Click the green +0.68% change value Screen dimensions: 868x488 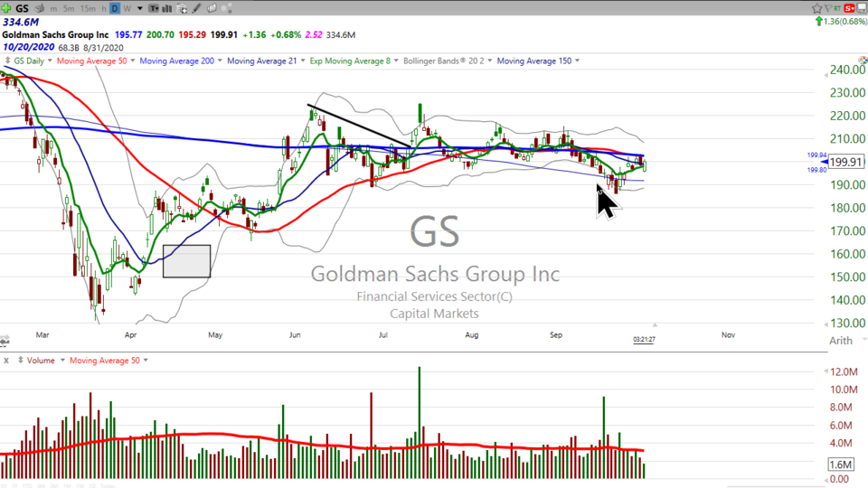pyautogui.click(x=286, y=34)
